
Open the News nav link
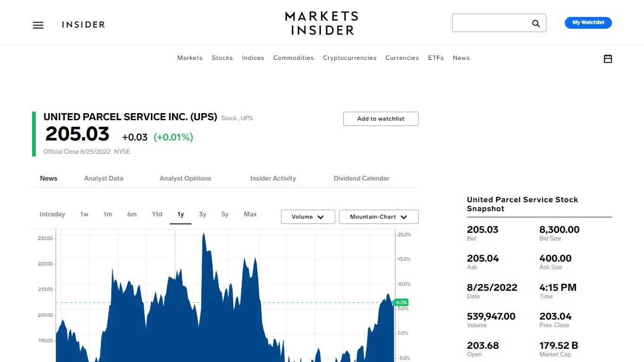462,58
